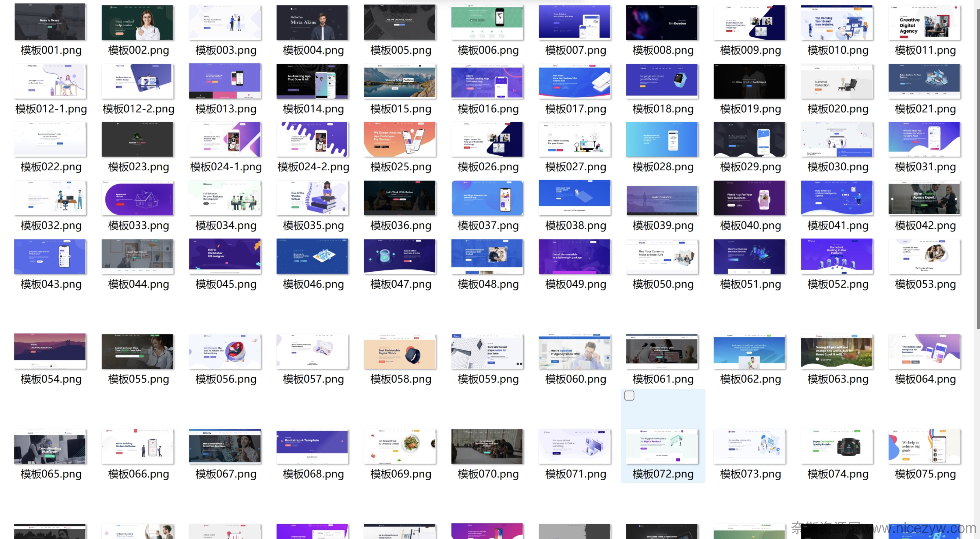Screen dimensions: 980x539
Task: Click the file name 模板005.png
Action: (x=401, y=50)
